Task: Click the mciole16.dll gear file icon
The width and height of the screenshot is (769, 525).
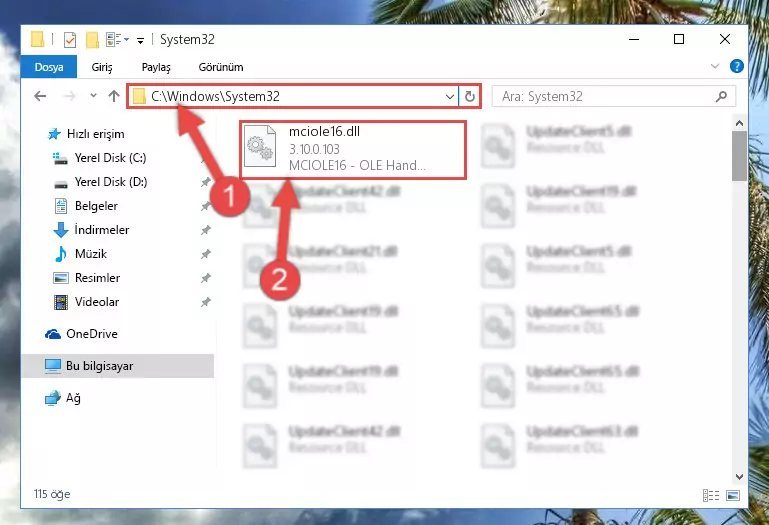Action: point(260,147)
